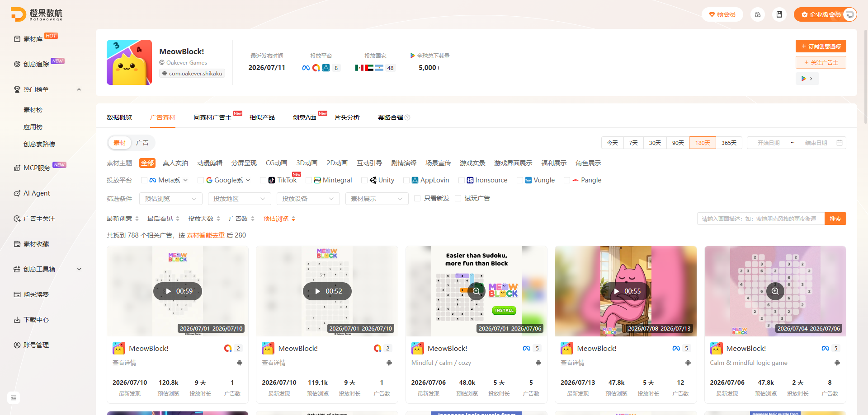
Task: Switch to the 相似产品 tab
Action: tap(262, 117)
